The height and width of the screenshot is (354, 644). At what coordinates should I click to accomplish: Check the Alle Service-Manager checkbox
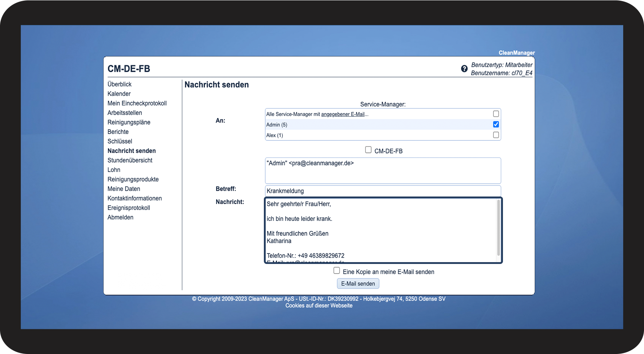click(x=496, y=114)
